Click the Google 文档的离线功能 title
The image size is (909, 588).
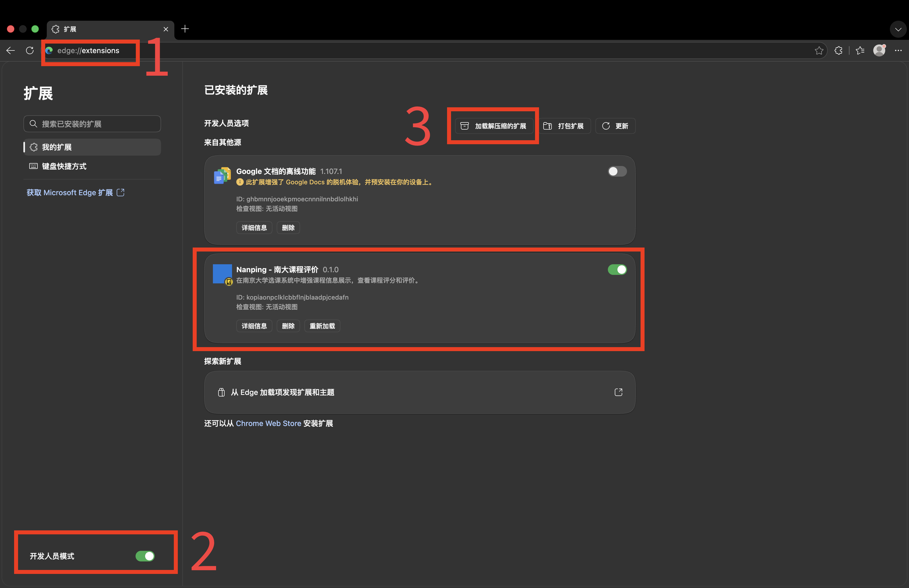tap(276, 171)
